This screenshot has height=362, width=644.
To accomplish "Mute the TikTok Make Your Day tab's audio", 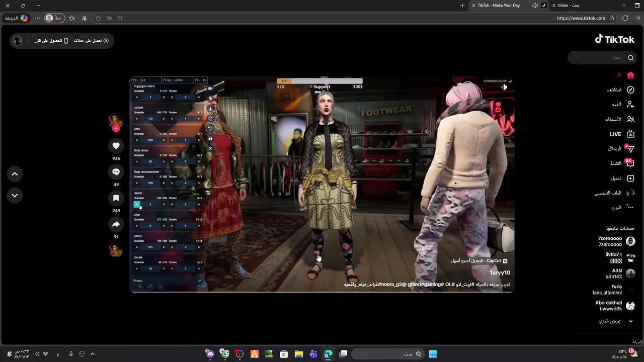I will pos(535,6).
